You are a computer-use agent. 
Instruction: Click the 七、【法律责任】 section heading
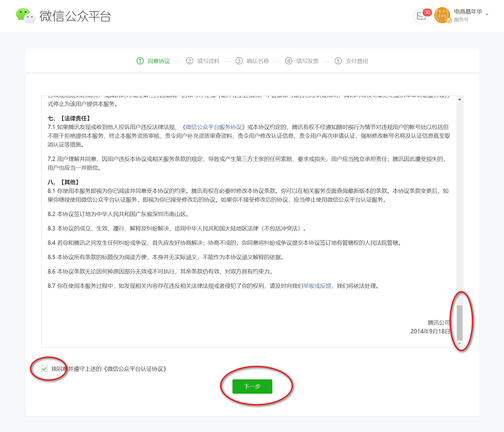[x=70, y=118]
